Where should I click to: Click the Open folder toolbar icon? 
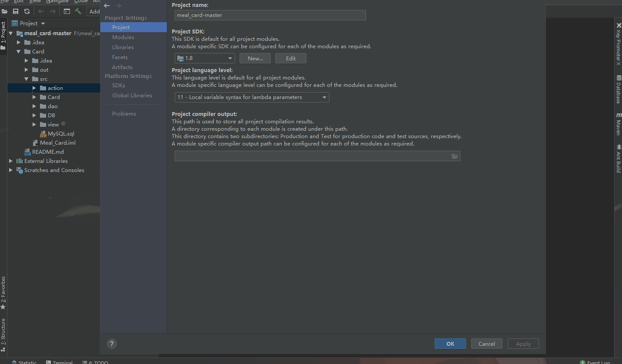[4, 11]
